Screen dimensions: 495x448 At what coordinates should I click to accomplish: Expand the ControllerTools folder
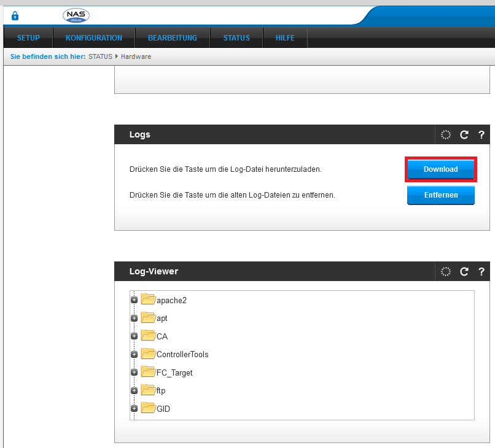(x=134, y=354)
